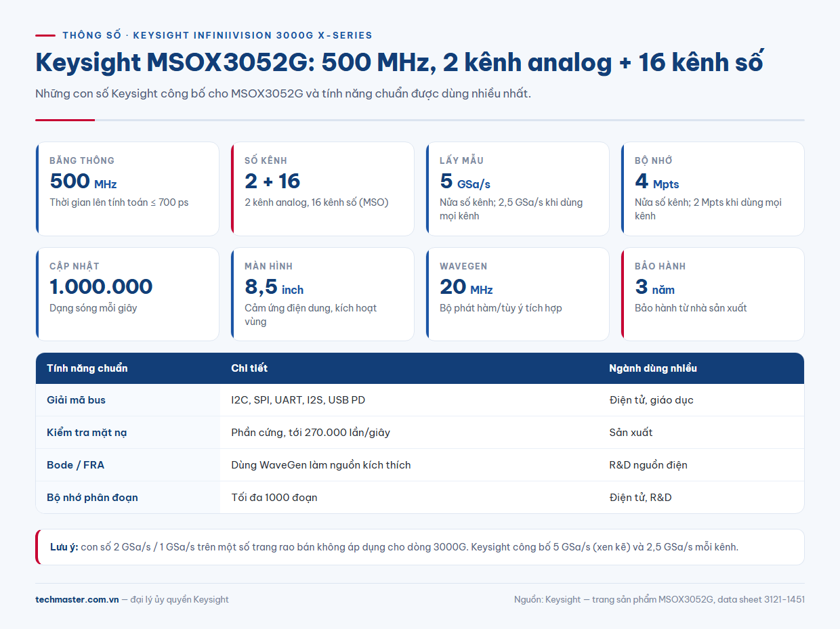This screenshot has width=840, height=629.
Task: Select the 'Bộ nhớ phân đoạn' row label
Action: 92,498
